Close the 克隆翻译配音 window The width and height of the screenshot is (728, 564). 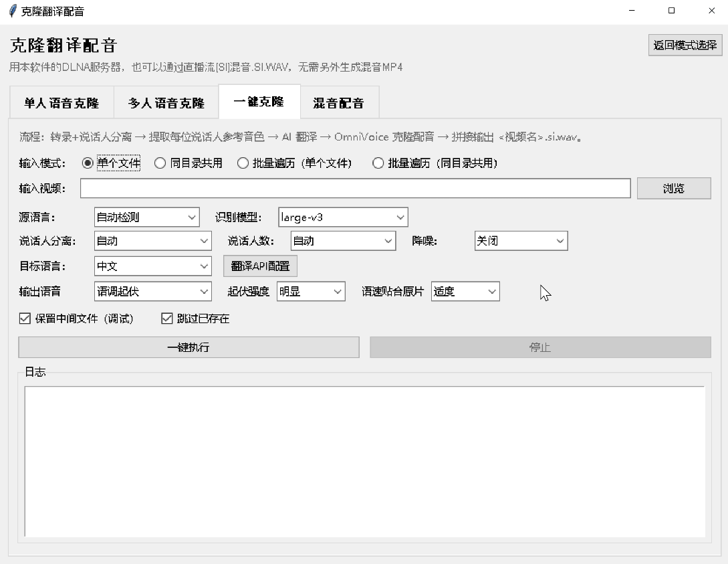(x=711, y=11)
